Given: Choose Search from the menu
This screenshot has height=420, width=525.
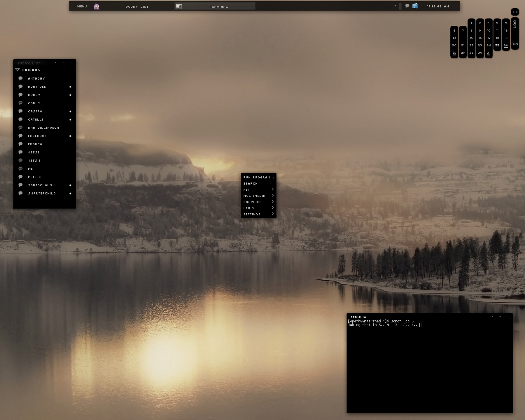Looking at the screenshot, I should click(x=258, y=183).
